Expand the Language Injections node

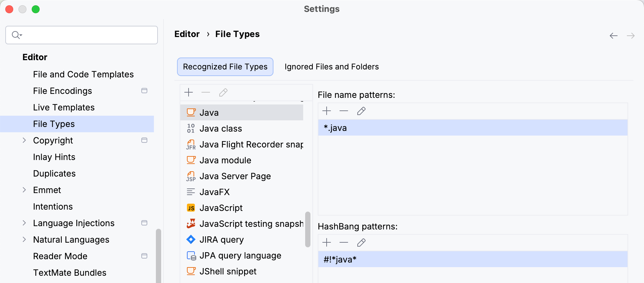tap(24, 223)
